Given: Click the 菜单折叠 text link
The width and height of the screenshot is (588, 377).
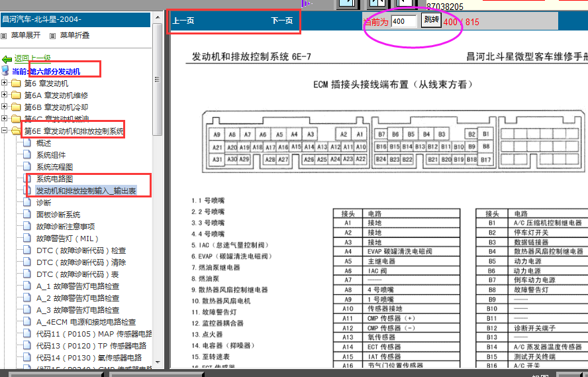Looking at the screenshot, I should point(75,35).
